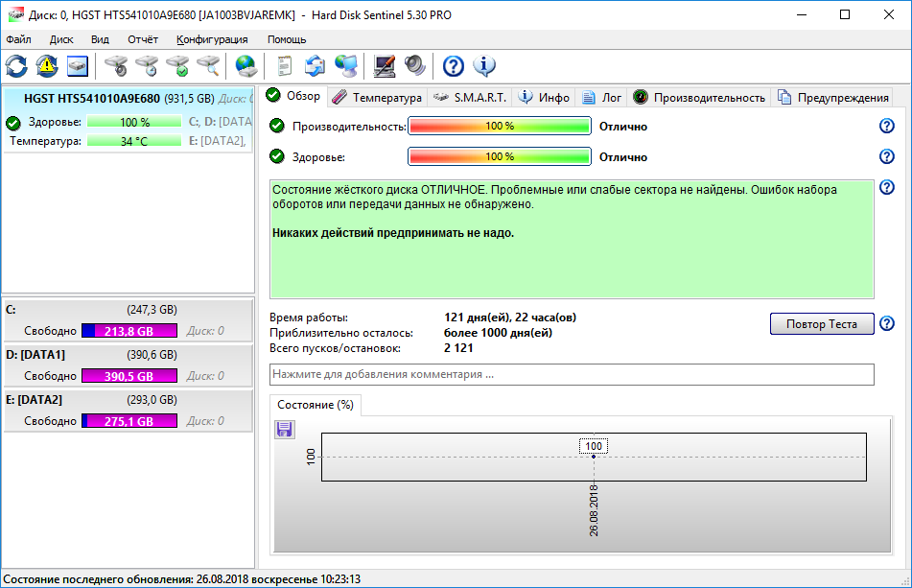Click help icon beside Производительность bar
This screenshot has width=912, height=588.
pyautogui.click(x=886, y=126)
